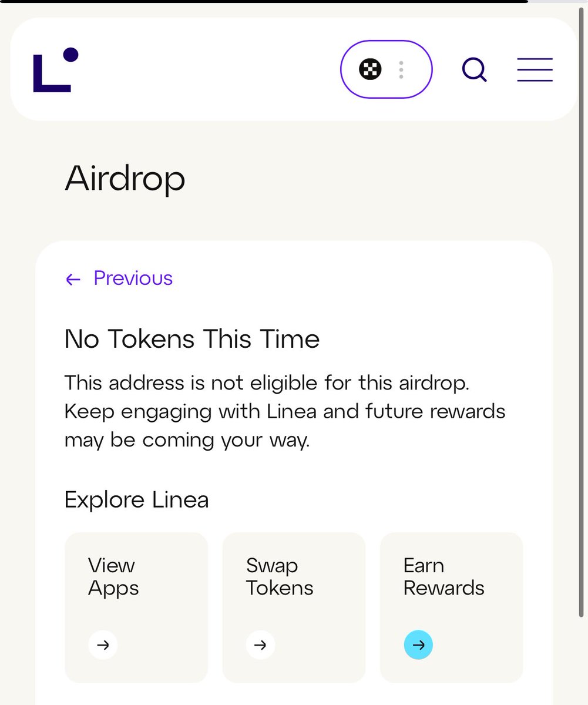588x705 pixels.
Task: Open the View Apps card
Action: (136, 607)
